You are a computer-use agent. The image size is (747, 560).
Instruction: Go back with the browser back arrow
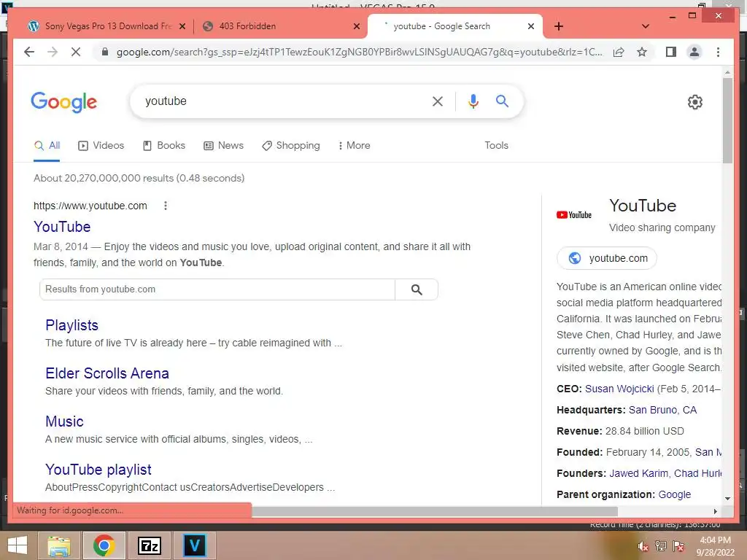coord(29,52)
